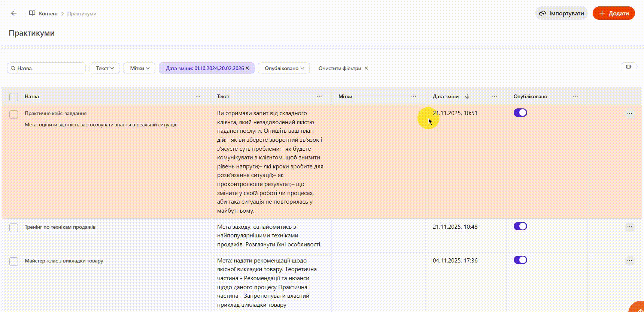This screenshot has width=644, height=312.
Task: Expand the Опубліковано filter dropdown
Action: 284,68
